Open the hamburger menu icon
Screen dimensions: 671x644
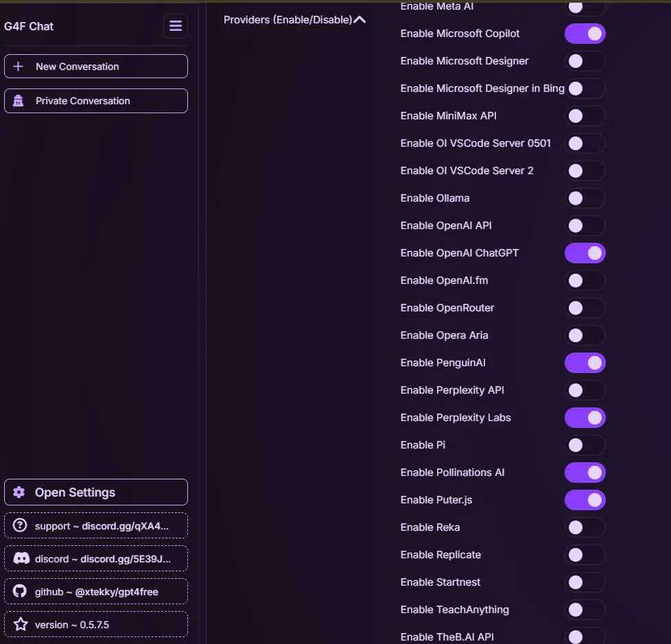176,26
